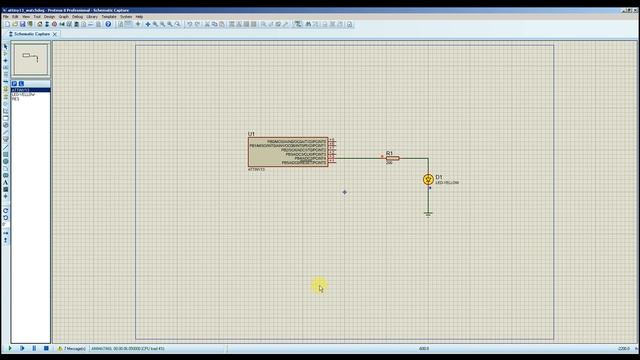Screen dimensions: 640x360
Task: Click the Paste from clipboard icon
Action: point(222,24)
